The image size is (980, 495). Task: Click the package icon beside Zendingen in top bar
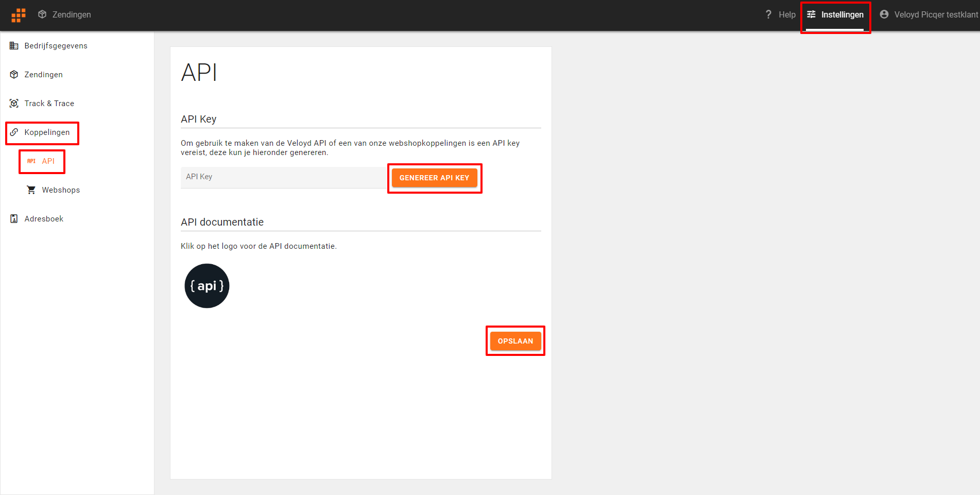(42, 14)
